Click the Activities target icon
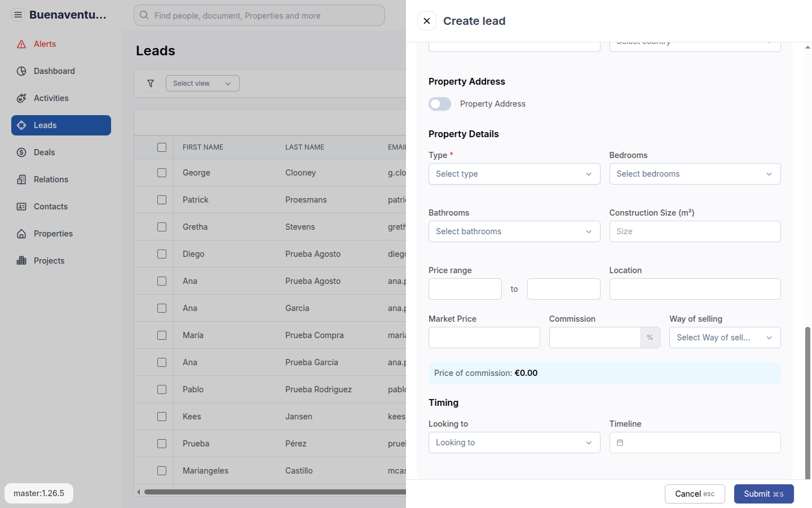 click(21, 98)
